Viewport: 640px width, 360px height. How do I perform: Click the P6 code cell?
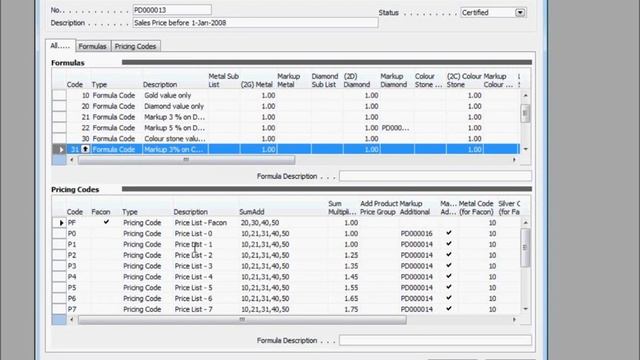pyautogui.click(x=78, y=298)
